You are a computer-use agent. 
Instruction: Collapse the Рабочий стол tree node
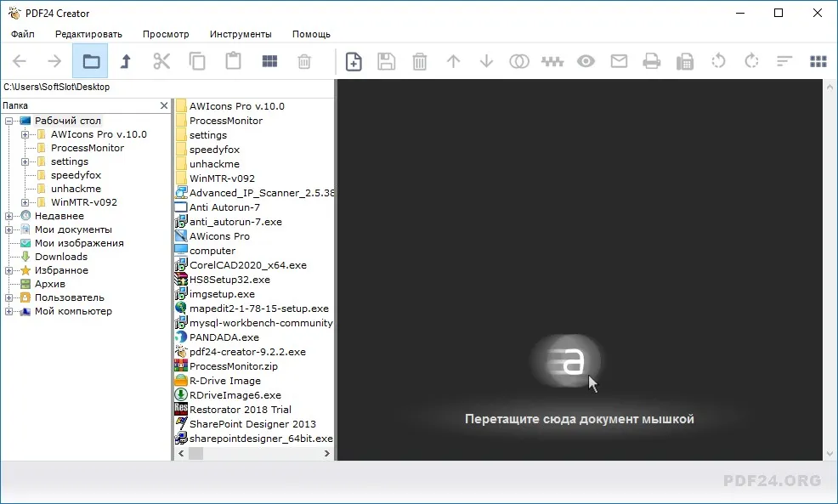[8, 122]
